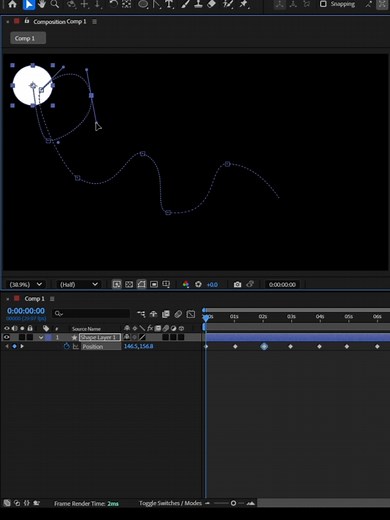This screenshot has height=520, width=390.
Task: Select the Rotation tool
Action: pos(114,4)
